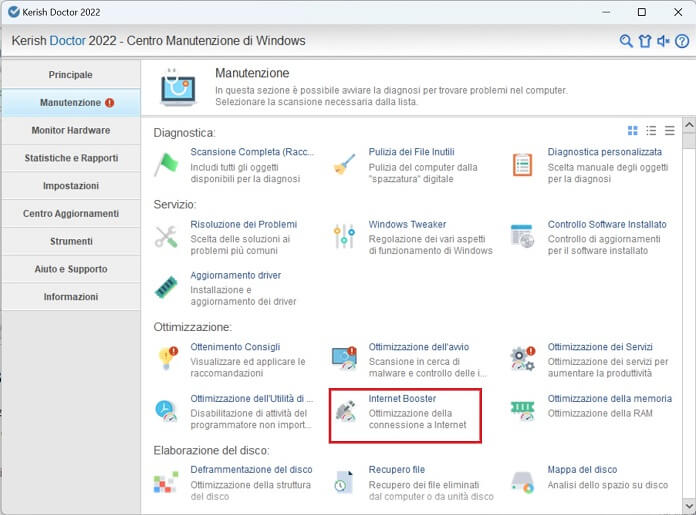This screenshot has width=696, height=515.
Task: Open Controllo Software Installato link
Action: point(607,224)
